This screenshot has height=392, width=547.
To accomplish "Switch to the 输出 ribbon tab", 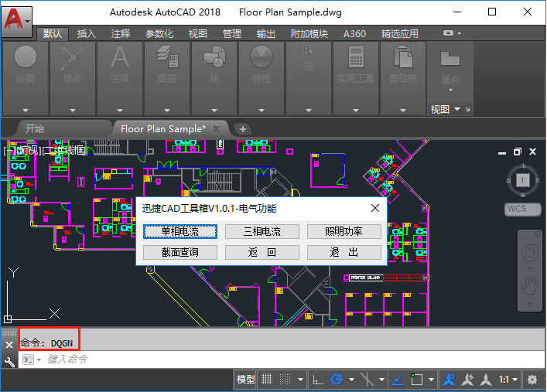I will click(266, 34).
